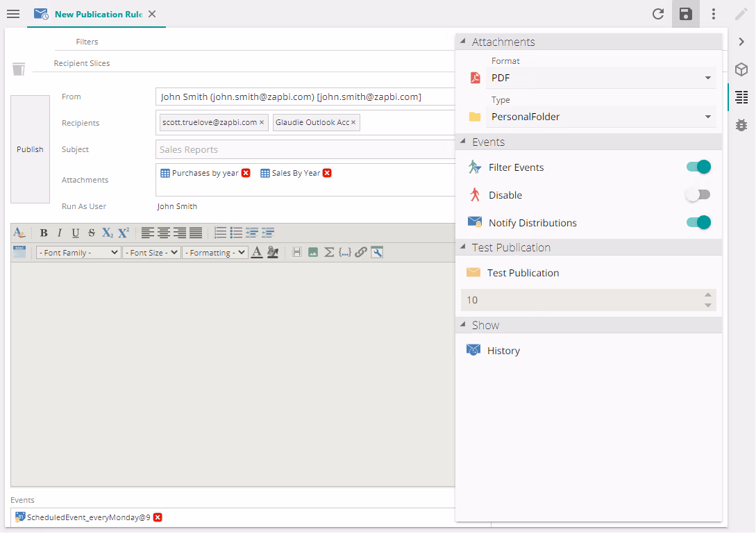
Task: Open the hamburger menu
Action: (12, 14)
